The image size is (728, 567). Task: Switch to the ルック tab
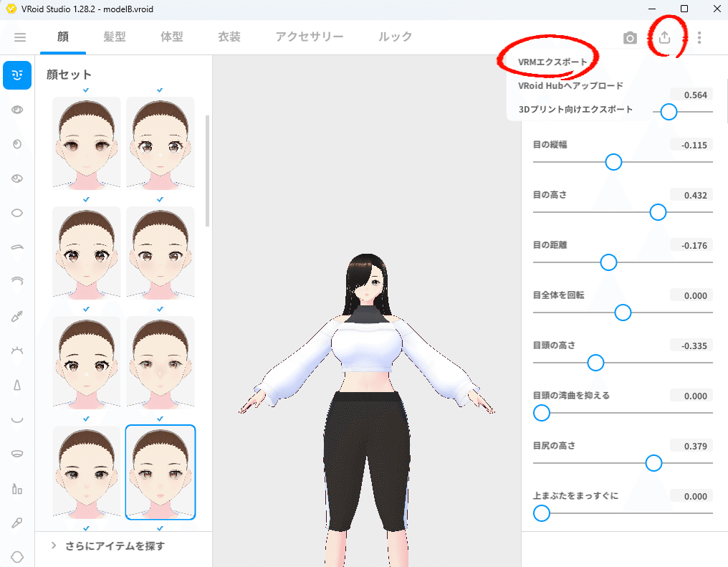coord(395,37)
